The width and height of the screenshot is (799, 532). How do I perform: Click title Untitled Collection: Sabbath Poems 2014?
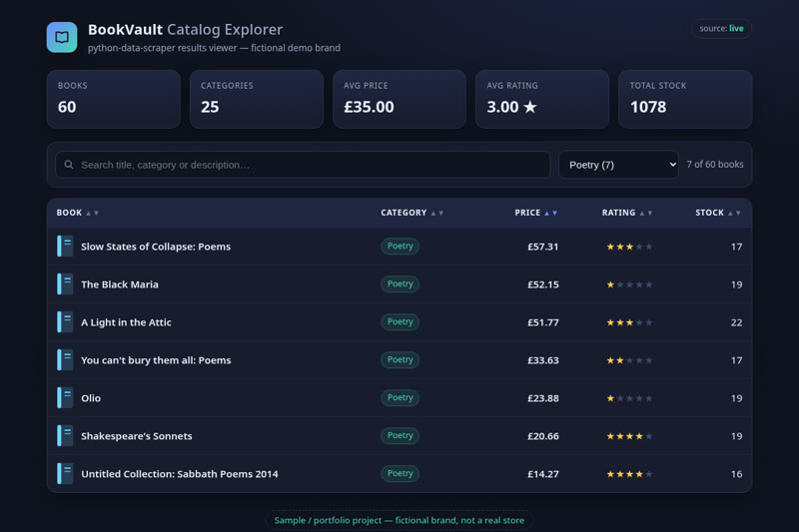(180, 474)
